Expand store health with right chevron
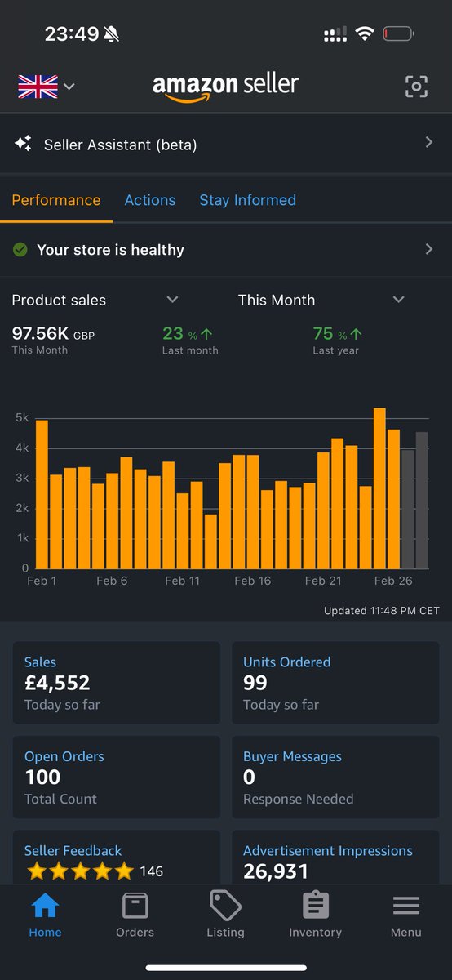The image size is (452, 980). coord(429,249)
